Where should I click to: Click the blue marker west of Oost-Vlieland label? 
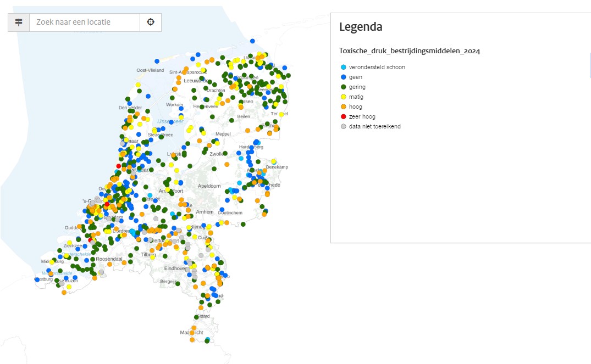157,61
